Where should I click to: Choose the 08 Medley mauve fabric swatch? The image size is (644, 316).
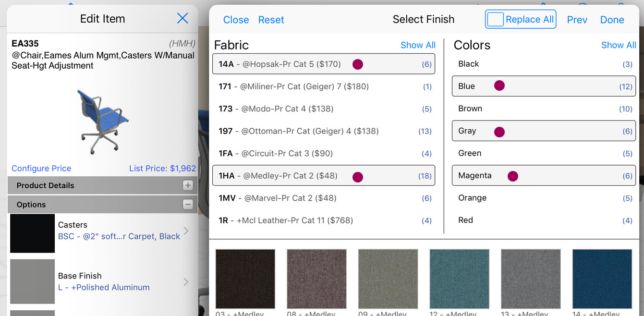click(316, 279)
